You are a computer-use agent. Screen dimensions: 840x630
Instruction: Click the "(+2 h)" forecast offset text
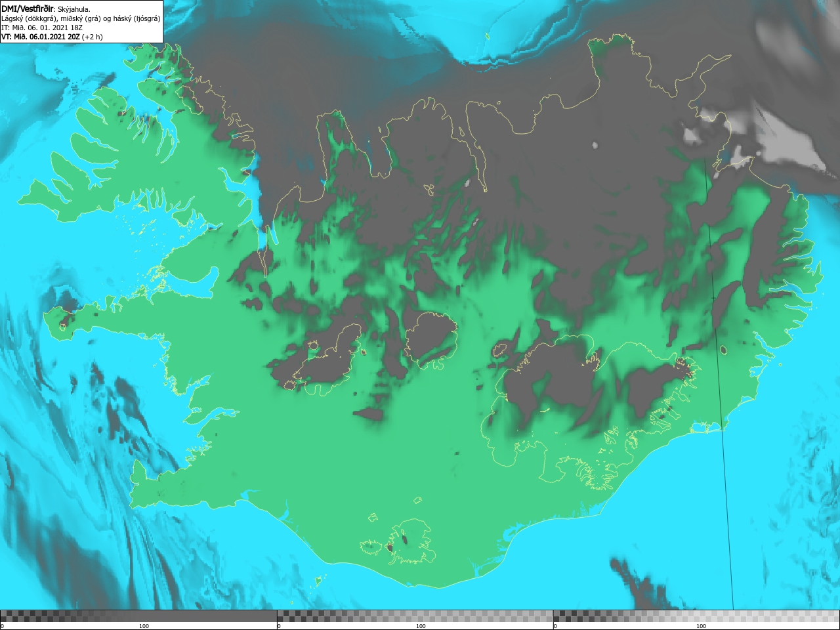tap(93, 37)
